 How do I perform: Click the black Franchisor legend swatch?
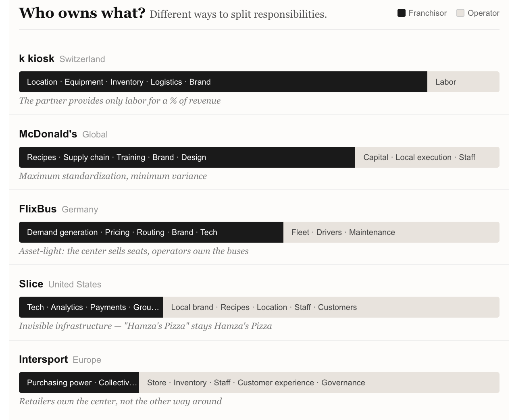(402, 13)
